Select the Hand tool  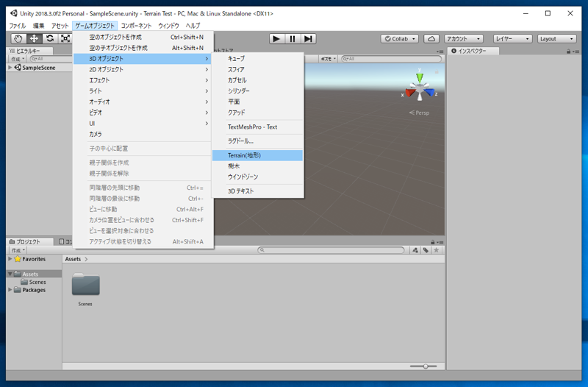tap(18, 39)
